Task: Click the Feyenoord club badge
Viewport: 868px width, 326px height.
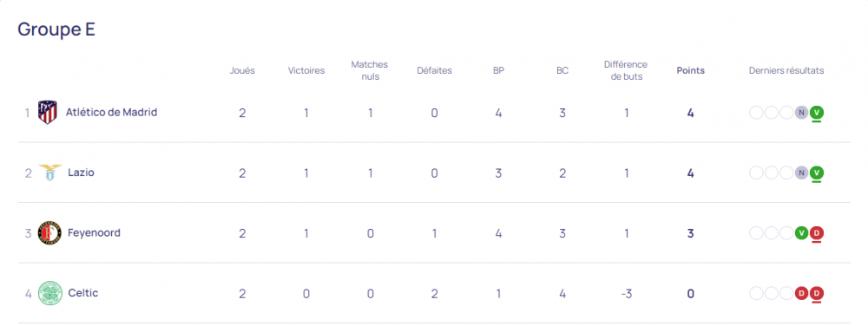Action: click(x=49, y=233)
